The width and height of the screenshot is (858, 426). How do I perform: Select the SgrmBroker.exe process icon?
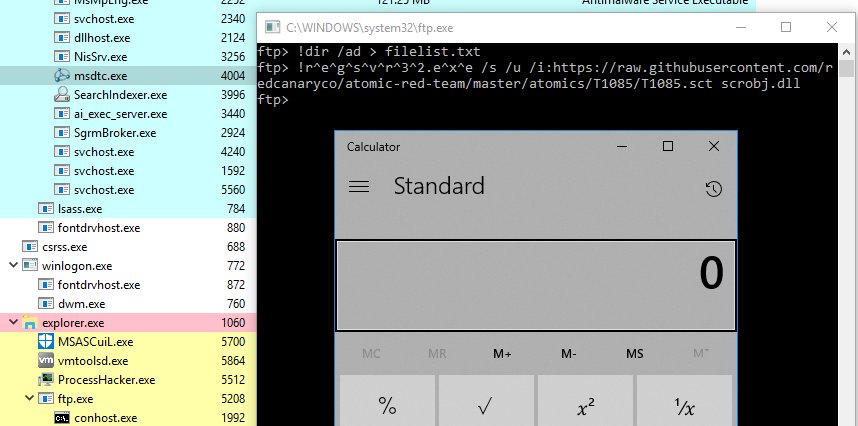pyautogui.click(x=62, y=133)
